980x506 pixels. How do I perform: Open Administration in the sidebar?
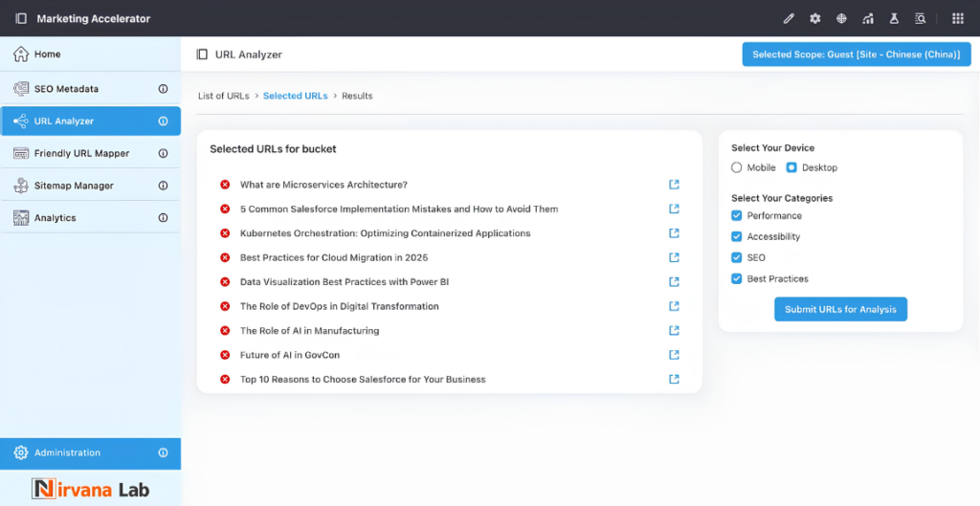(91, 452)
